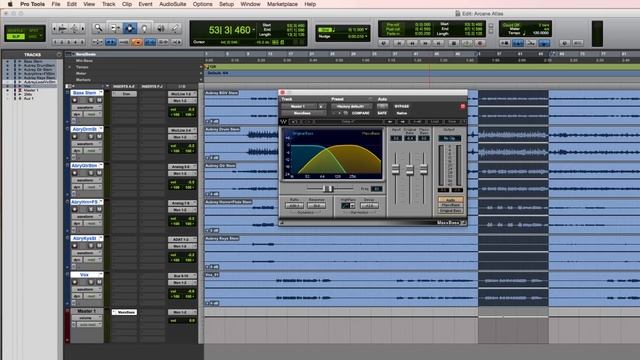Viewport: 640px width, 360px height.
Task: Click the Audio output button in MaxxBass
Action: [451, 200]
